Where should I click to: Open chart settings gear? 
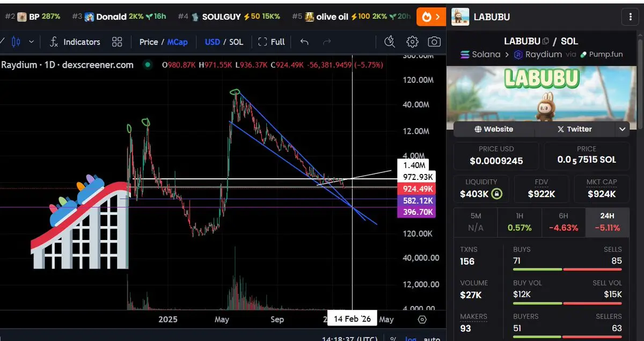click(412, 41)
